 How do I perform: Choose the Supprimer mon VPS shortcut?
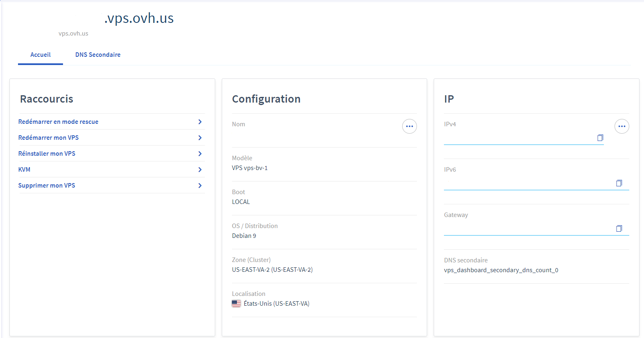click(x=47, y=186)
